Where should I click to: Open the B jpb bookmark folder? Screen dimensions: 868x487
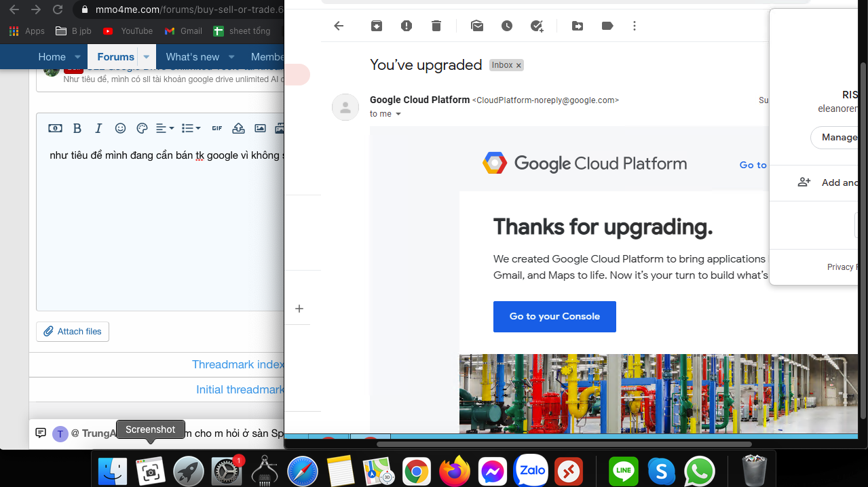73,31
